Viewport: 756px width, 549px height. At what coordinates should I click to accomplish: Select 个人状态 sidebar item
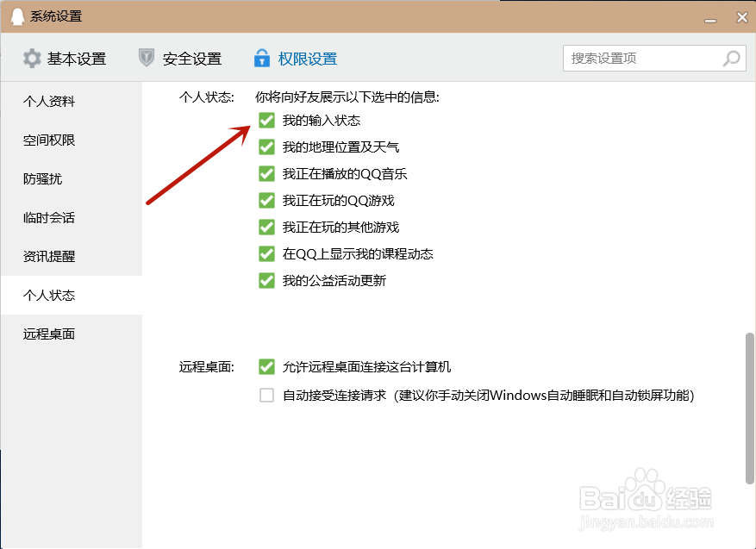click(72, 295)
